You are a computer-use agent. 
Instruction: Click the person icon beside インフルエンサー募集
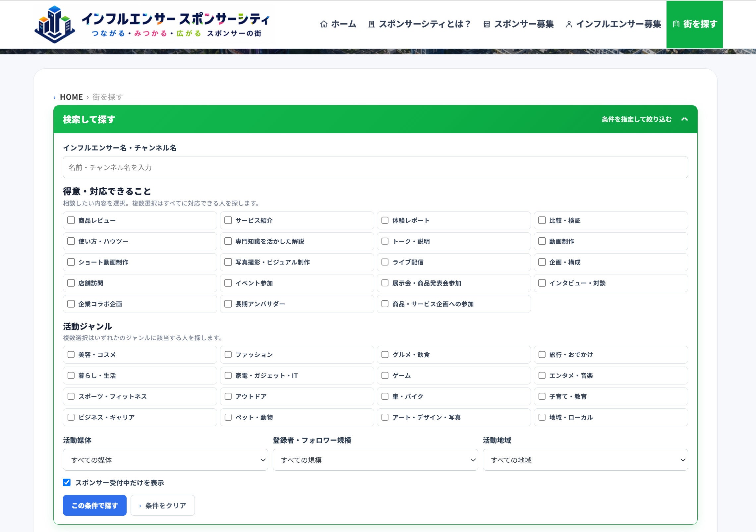(x=569, y=24)
